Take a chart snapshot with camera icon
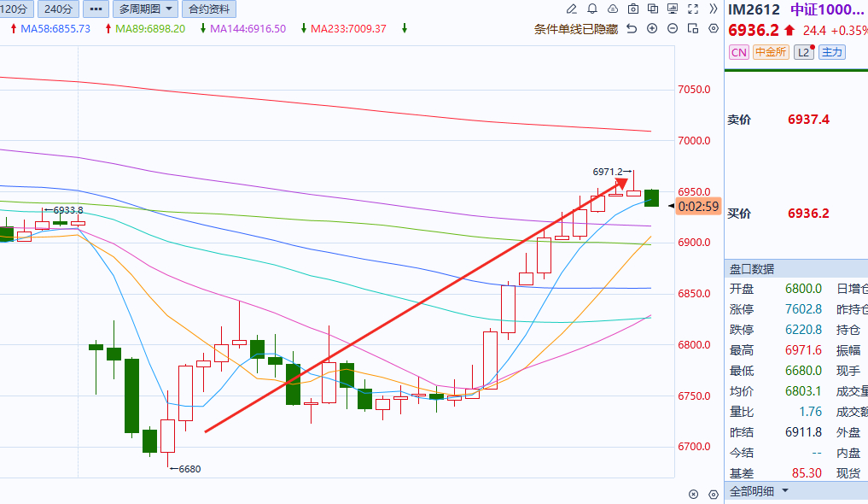868x504 pixels. (x=633, y=9)
